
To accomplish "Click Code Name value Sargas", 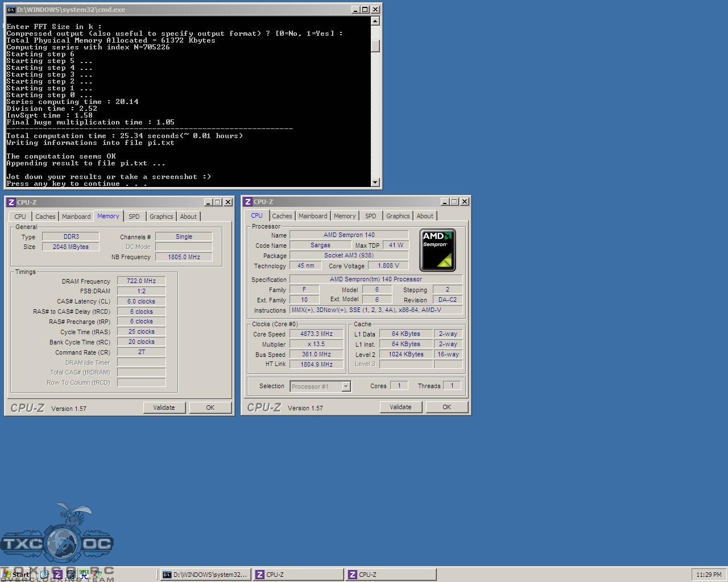I will click(320, 245).
